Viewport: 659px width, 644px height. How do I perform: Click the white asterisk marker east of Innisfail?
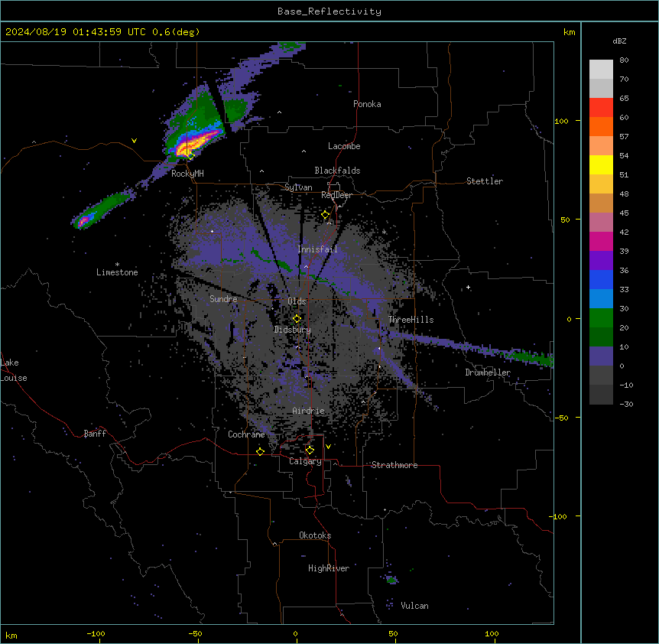click(384, 232)
